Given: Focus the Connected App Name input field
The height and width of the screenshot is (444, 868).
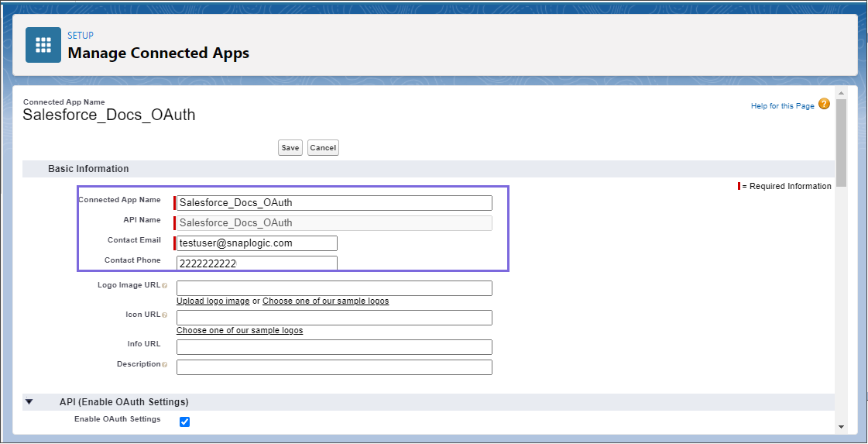Looking at the screenshot, I should pos(335,203).
